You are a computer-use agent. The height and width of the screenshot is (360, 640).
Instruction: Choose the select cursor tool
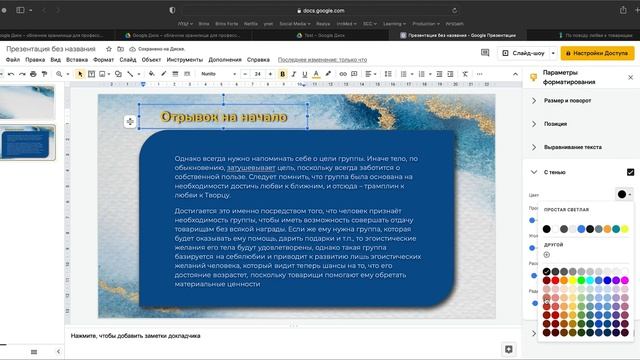80,74
